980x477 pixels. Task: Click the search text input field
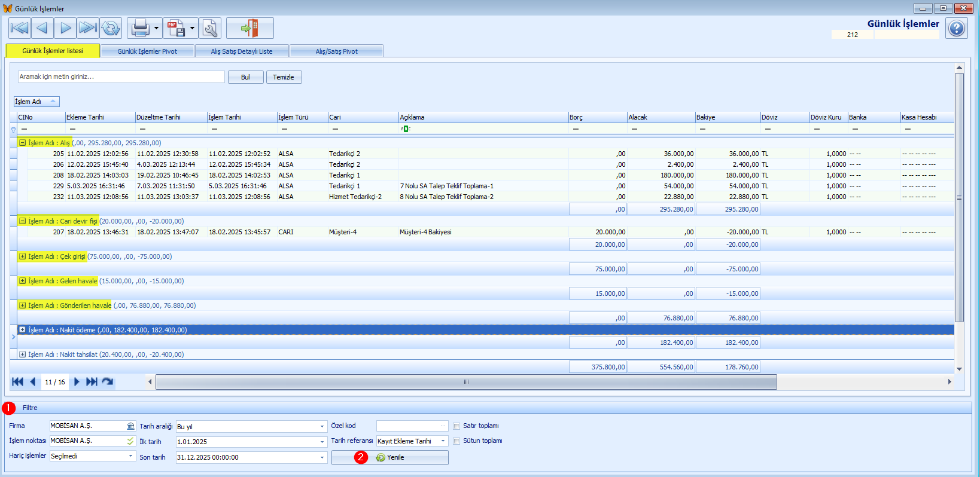tap(121, 77)
